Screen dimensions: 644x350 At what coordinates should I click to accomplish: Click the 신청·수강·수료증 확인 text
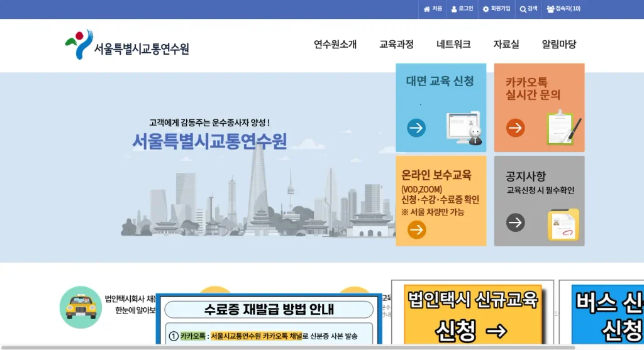440,200
